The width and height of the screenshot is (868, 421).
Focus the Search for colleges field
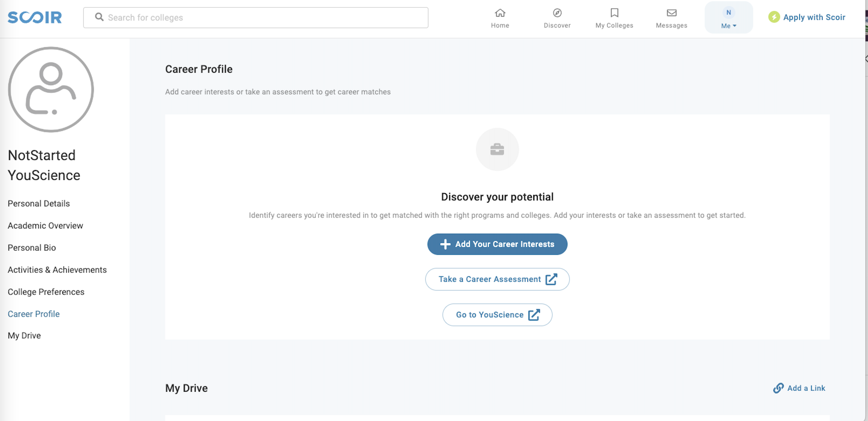click(x=256, y=18)
